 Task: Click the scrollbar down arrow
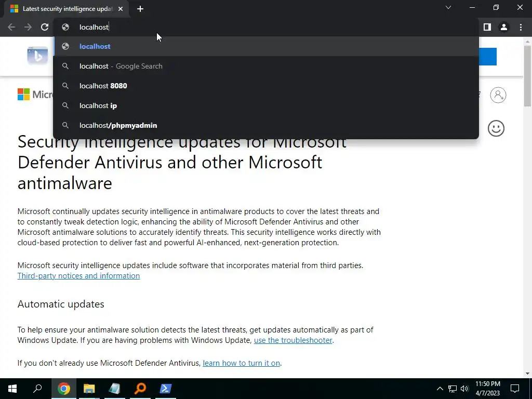(527, 374)
